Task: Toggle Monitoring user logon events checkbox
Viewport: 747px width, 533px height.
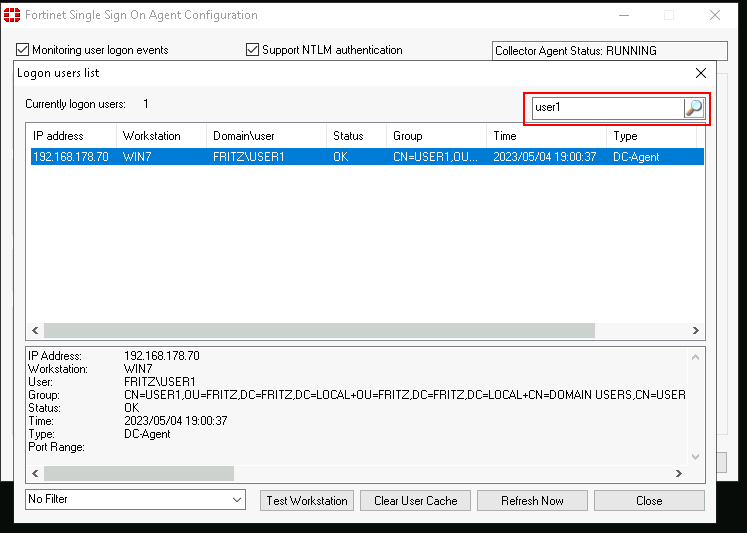Action: [x=22, y=50]
